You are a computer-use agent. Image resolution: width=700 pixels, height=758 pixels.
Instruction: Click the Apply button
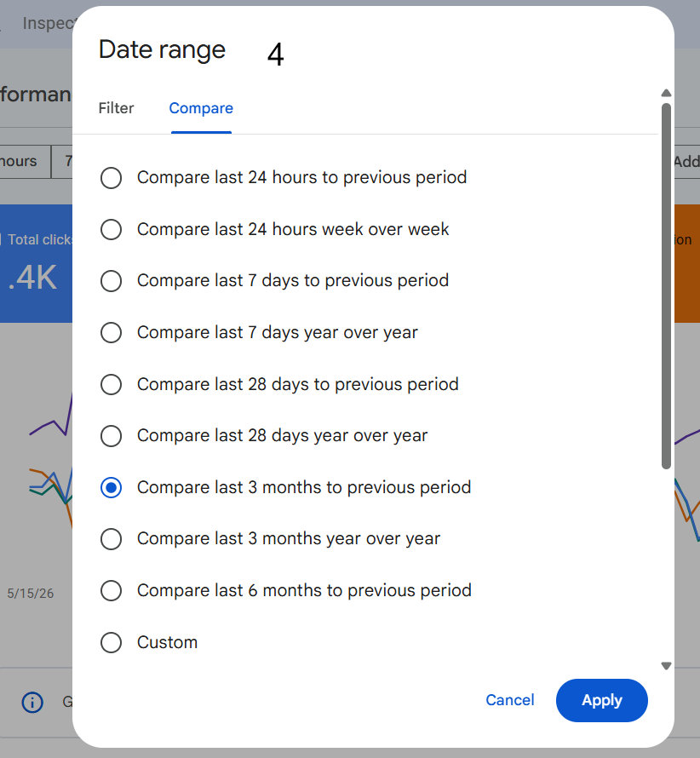tap(602, 700)
